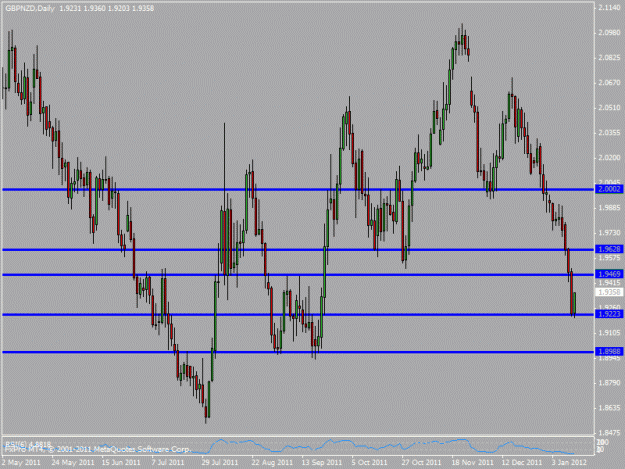Click the 1.8790 price axis value
625x469 pixels.
tap(609, 383)
